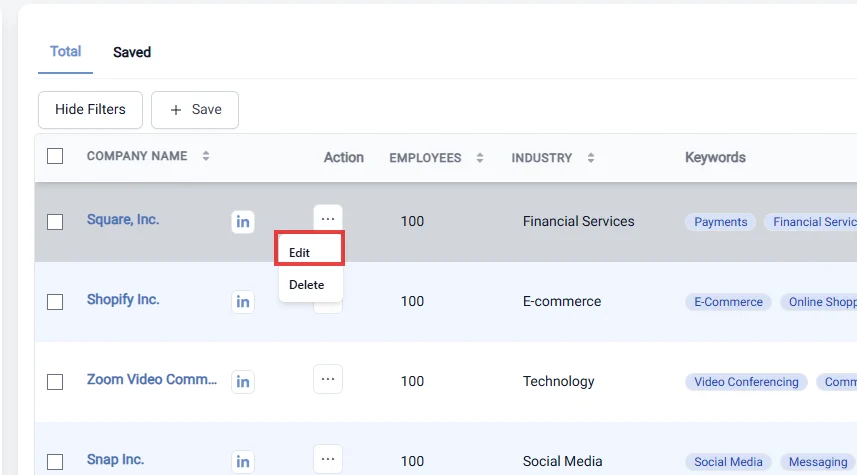Image resolution: width=857 pixels, height=475 pixels.
Task: Click the Video Conferencing keyword tag
Action: click(746, 382)
